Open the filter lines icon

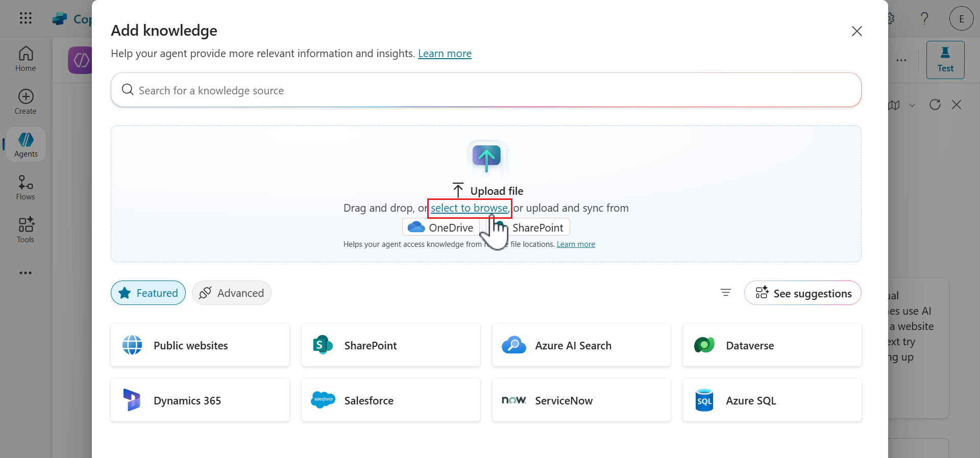726,293
